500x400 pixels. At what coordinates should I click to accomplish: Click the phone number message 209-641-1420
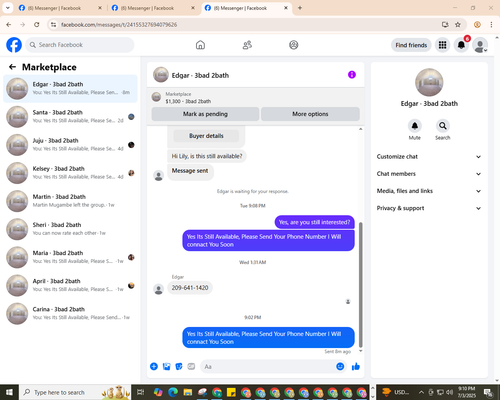(x=190, y=288)
